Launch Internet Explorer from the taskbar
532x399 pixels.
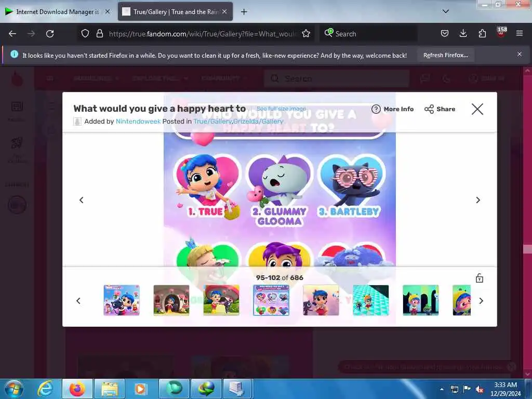(45, 389)
